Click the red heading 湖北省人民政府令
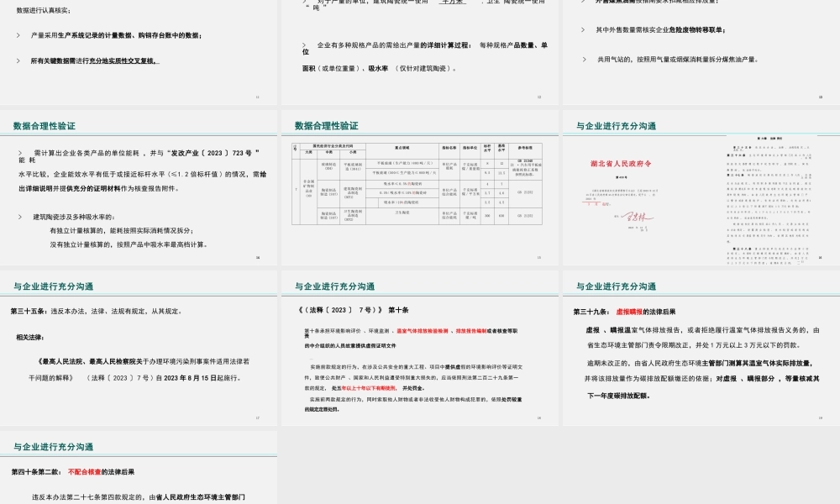This screenshot has width=840, height=504. (622, 162)
